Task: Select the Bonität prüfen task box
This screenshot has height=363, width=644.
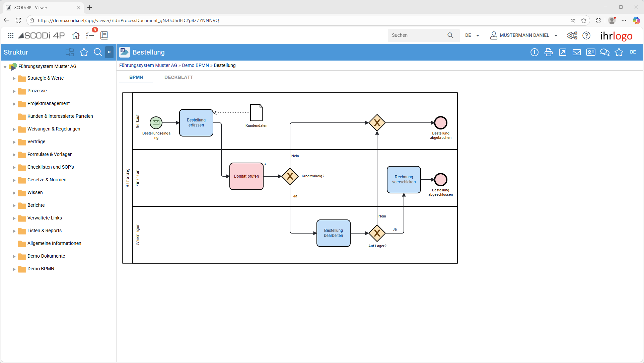Action: 246,176
